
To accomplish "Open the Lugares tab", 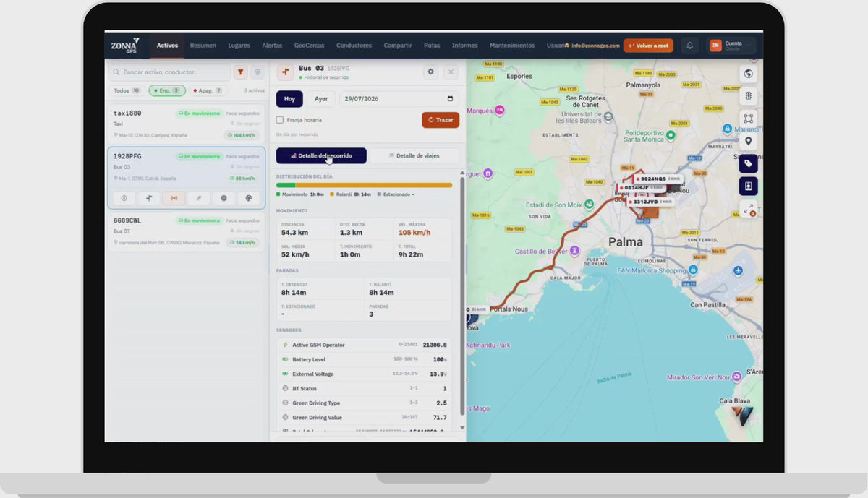I will [x=239, y=46].
